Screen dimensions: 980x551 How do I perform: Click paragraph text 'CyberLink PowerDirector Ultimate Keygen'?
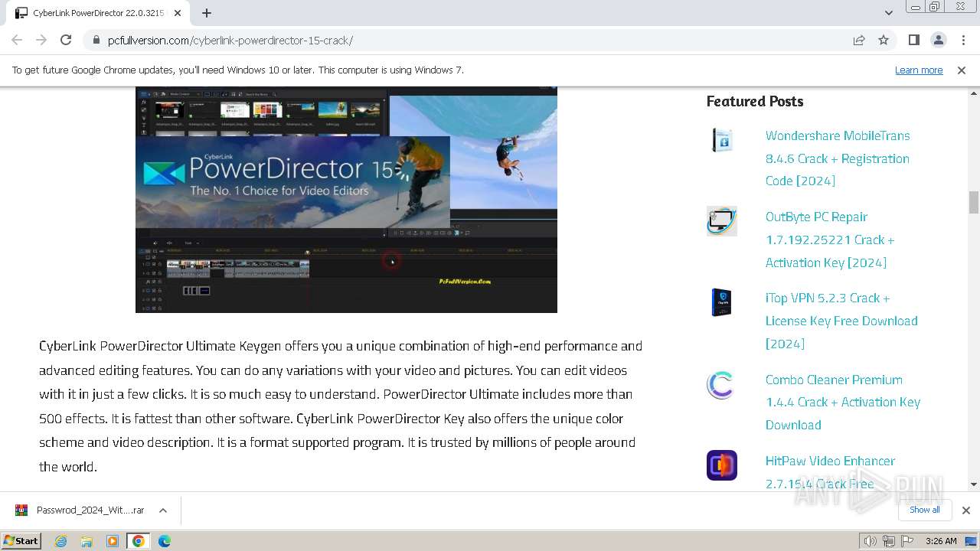[160, 346]
